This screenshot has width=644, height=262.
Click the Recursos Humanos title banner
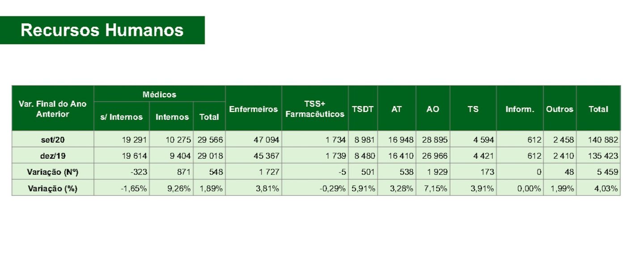(x=102, y=30)
